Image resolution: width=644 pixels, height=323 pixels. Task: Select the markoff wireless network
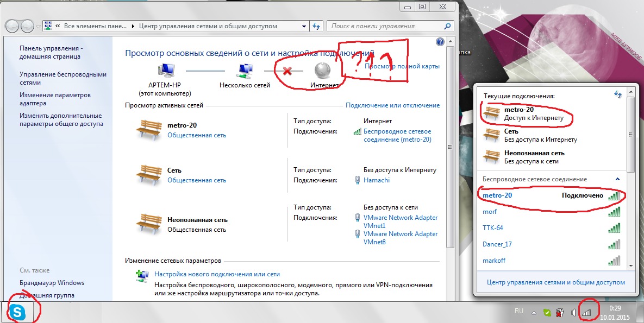[x=552, y=261]
